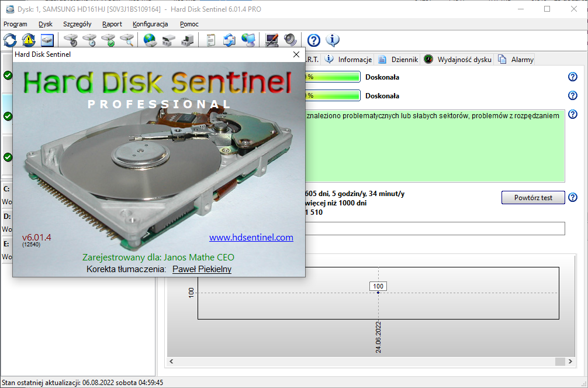Click the Hard Disk Sentinel rainbow logo
Viewport: 588px width, 388px height.
click(x=157, y=83)
